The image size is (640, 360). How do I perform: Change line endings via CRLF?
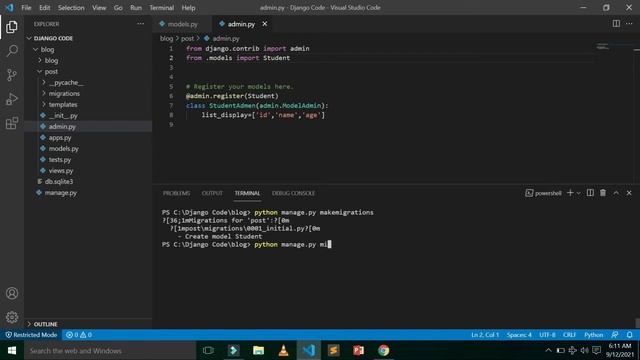pos(569,335)
